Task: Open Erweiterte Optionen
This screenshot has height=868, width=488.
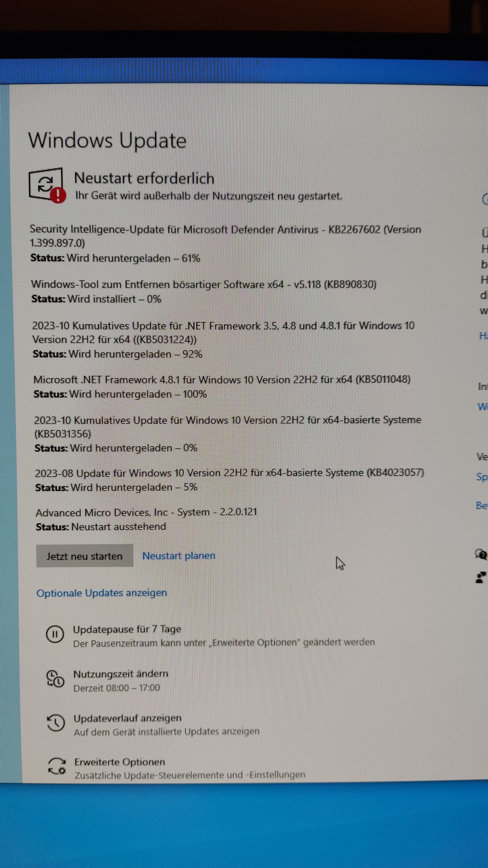Action: 120,762
